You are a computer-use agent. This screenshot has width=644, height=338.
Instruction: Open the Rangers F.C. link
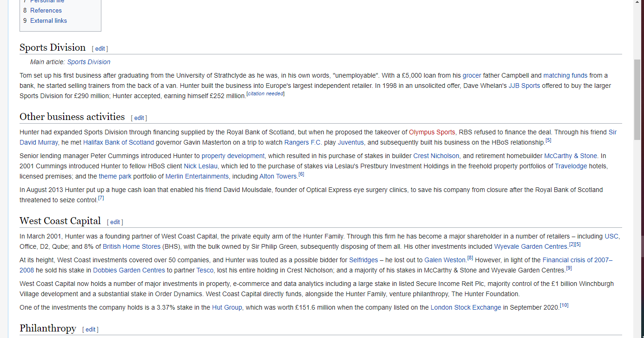(x=303, y=142)
